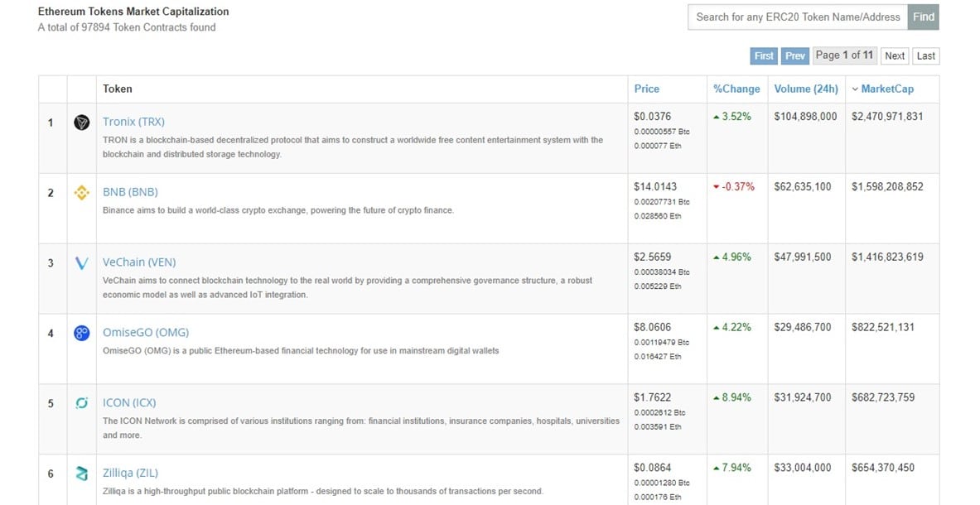Click the 4.96% change value
980x505 pixels.
(x=736, y=257)
